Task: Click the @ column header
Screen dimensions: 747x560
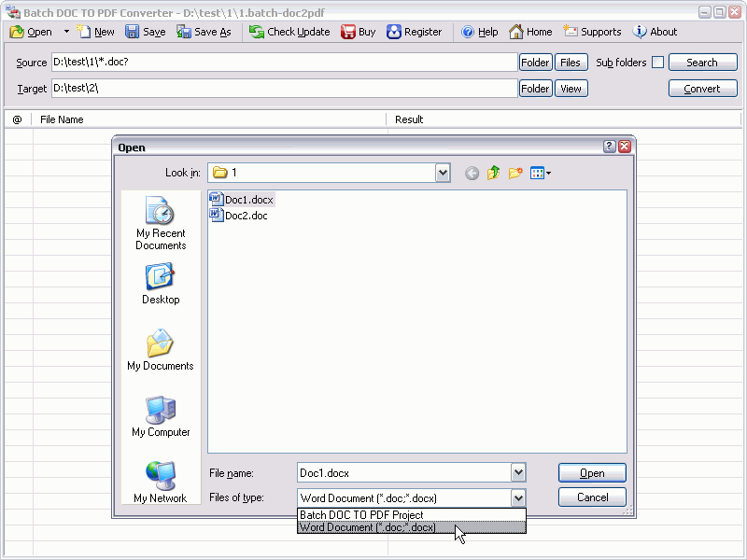Action: click(x=18, y=119)
